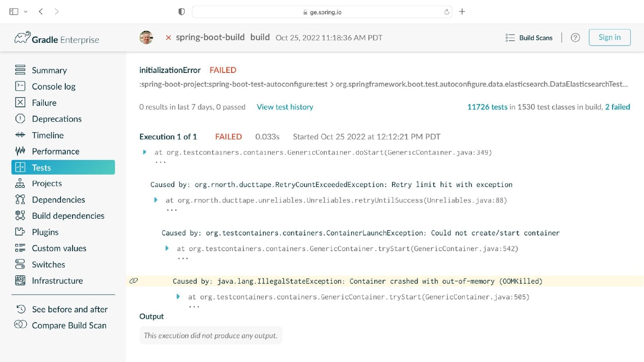Click the Build dependencies gear icon

(20, 216)
